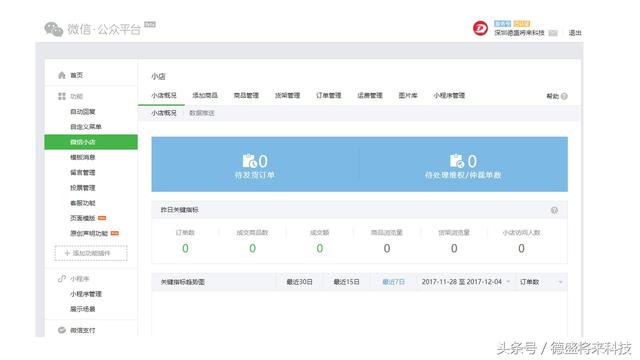
Task: Open 微信支付 in the sidebar
Action: pos(82,330)
